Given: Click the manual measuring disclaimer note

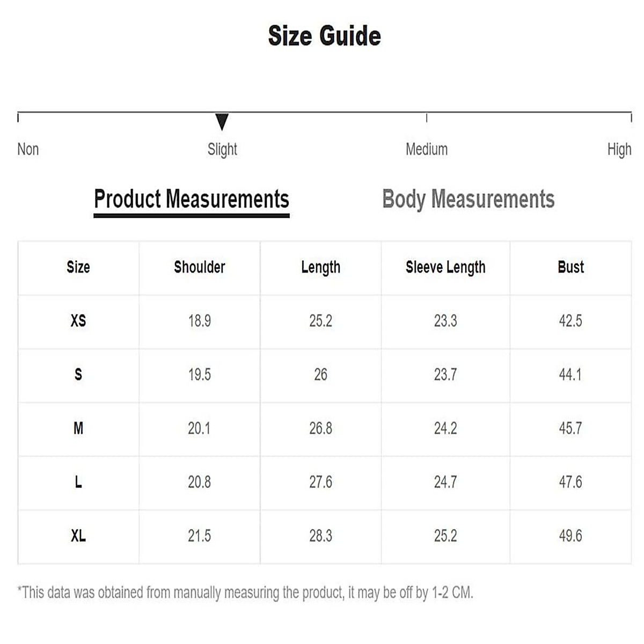Looking at the screenshot, I should point(245,592).
